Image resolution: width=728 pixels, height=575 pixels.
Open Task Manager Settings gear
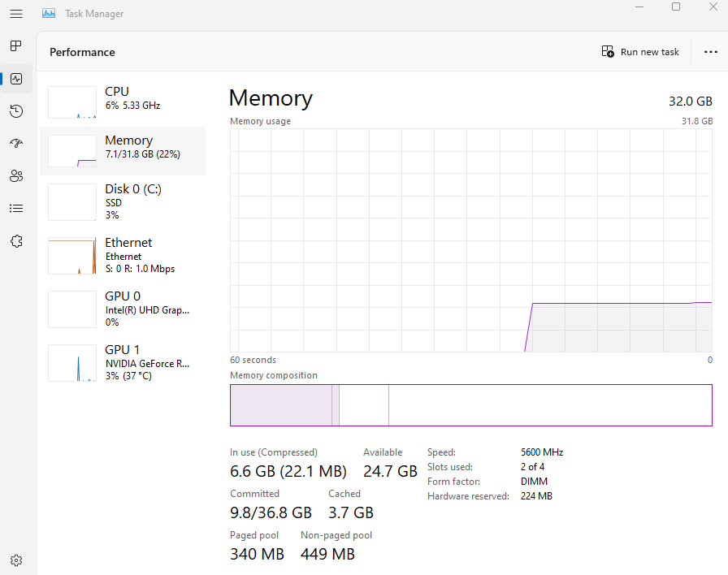point(16,560)
